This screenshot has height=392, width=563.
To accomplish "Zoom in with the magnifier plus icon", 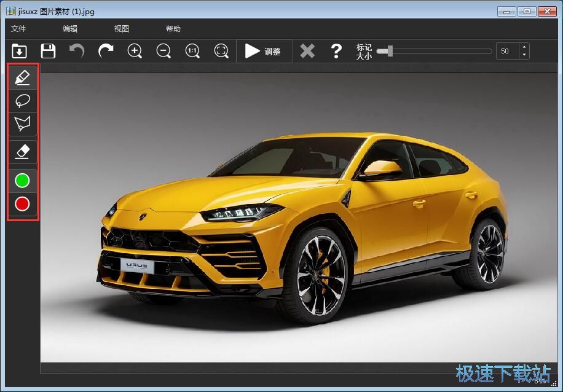I will (x=135, y=51).
